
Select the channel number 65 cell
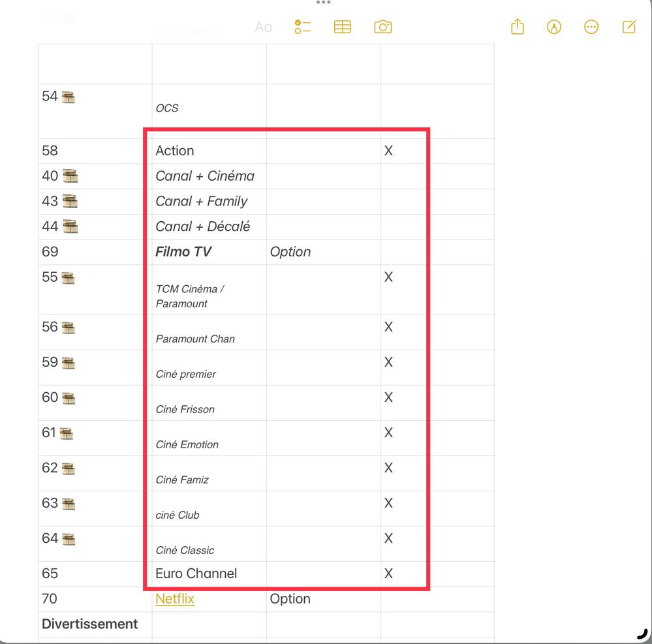[95, 574]
